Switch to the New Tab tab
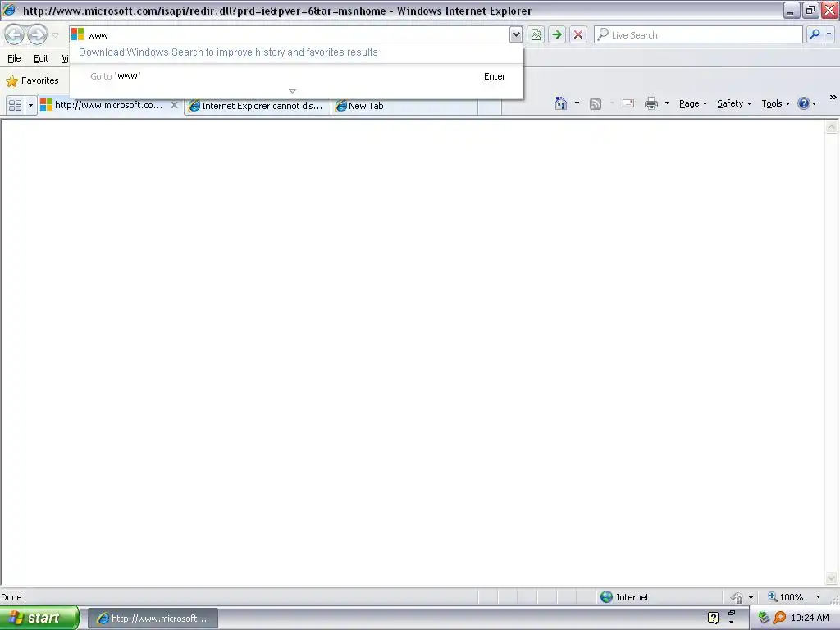Image resolution: width=840 pixels, height=630 pixels. [404, 106]
